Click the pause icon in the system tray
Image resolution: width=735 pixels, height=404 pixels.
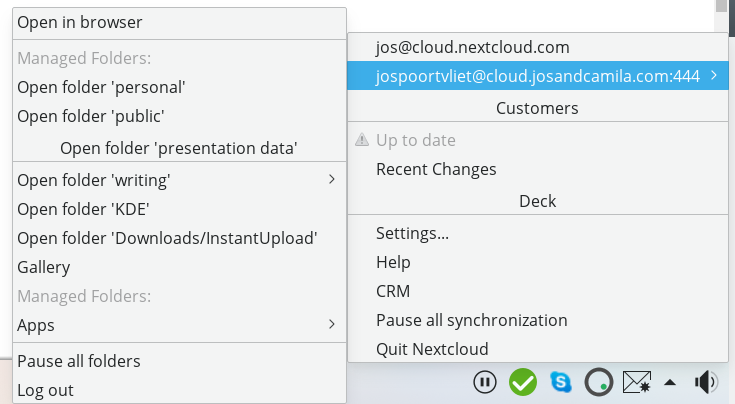(x=485, y=382)
